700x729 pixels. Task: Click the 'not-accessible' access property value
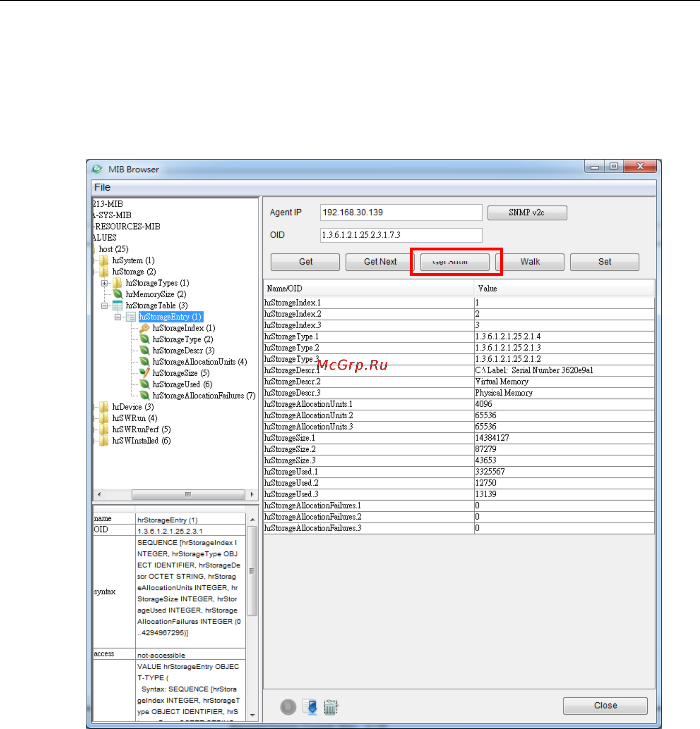161,655
